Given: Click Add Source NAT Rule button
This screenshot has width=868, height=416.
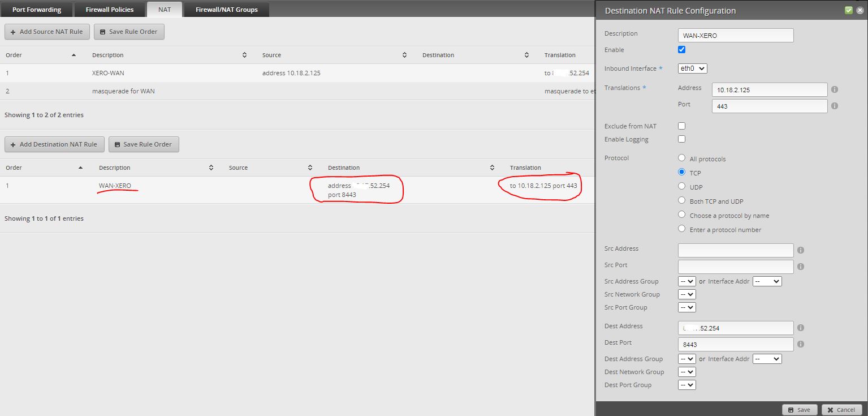Looking at the screenshot, I should click(47, 32).
